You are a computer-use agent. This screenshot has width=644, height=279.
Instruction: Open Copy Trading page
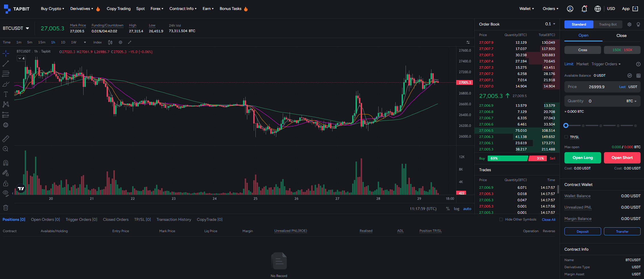click(119, 9)
